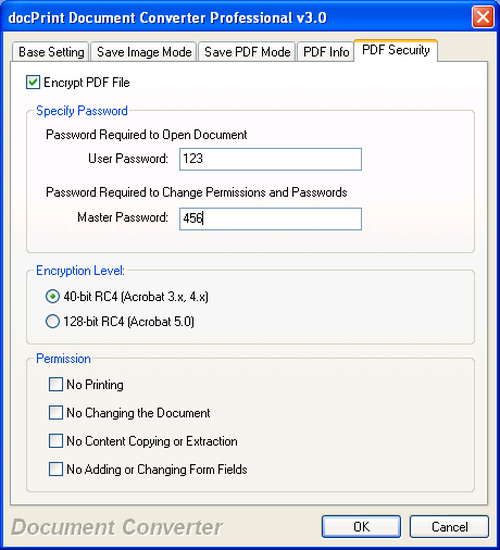This screenshot has height=550, width=500.
Task: Open the Save Image Mode tab
Action: (144, 52)
